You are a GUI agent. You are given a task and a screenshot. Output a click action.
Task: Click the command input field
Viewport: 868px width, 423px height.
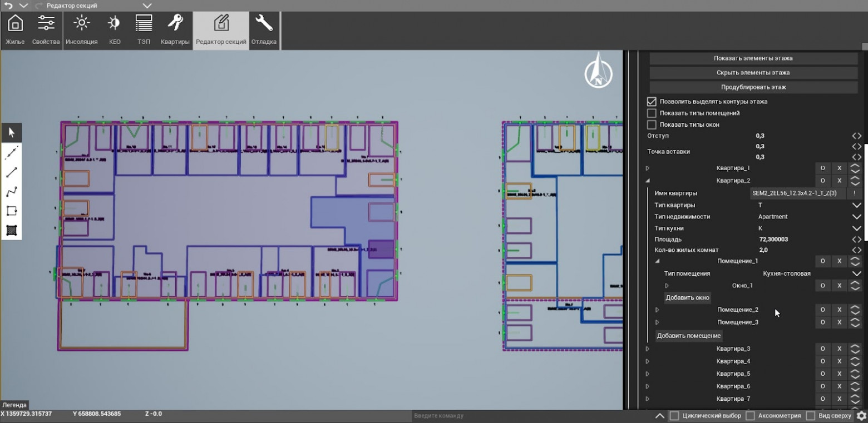click(x=529, y=416)
